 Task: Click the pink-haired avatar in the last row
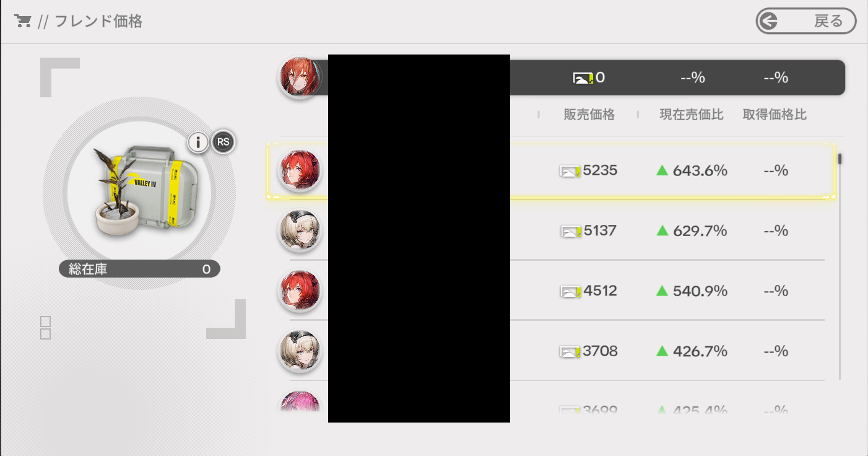pyautogui.click(x=300, y=401)
